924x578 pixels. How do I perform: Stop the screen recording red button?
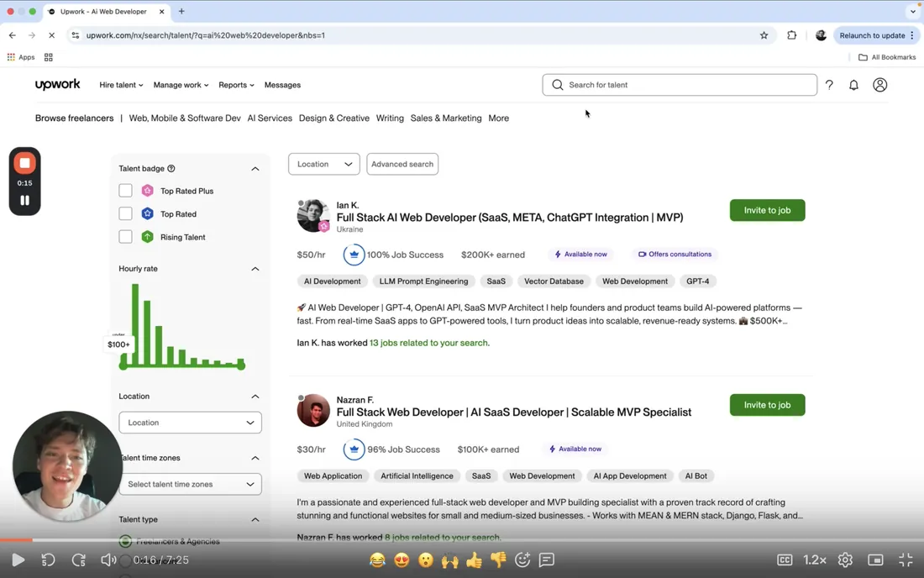[24, 163]
